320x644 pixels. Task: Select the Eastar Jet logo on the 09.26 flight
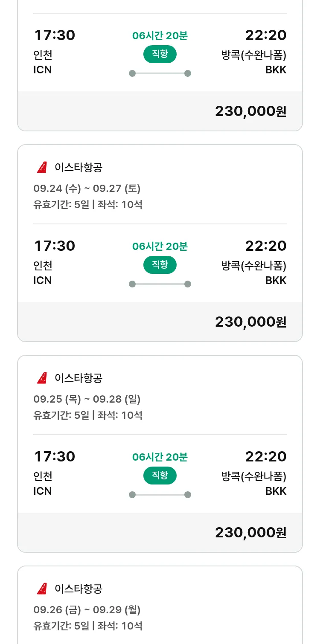[42, 589]
